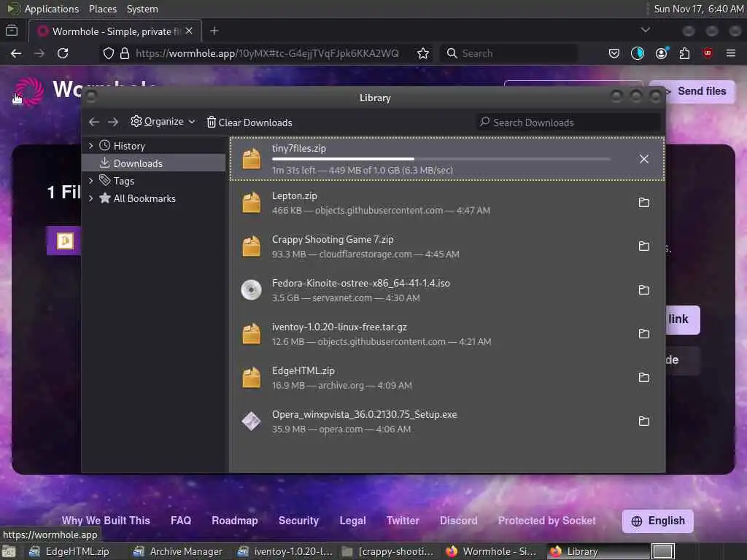
Task: Open site security padlock info
Action: [x=125, y=53]
